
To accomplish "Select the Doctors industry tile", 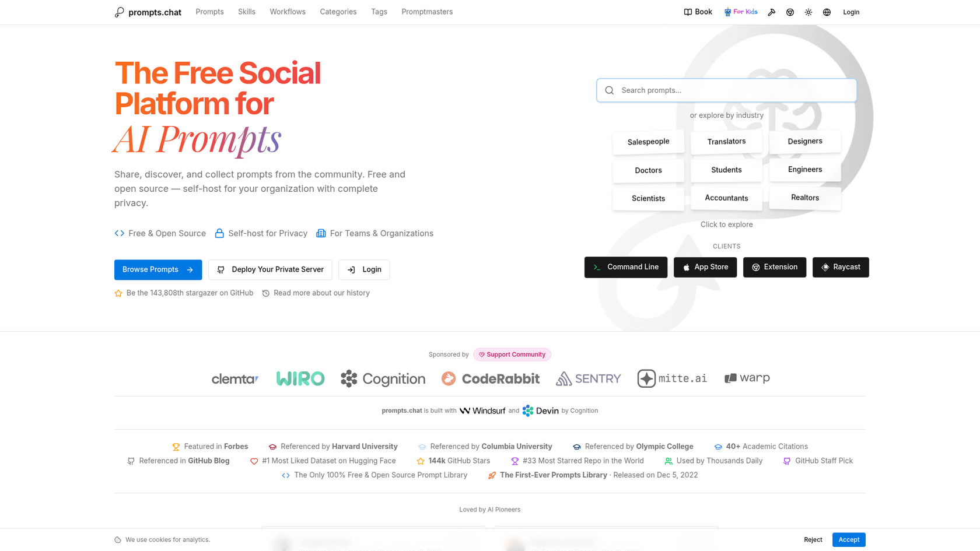I will (x=648, y=170).
